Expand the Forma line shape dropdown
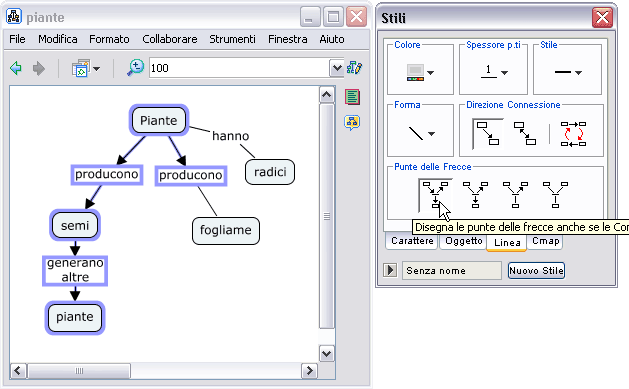This screenshot has height=389, width=629. [x=421, y=134]
